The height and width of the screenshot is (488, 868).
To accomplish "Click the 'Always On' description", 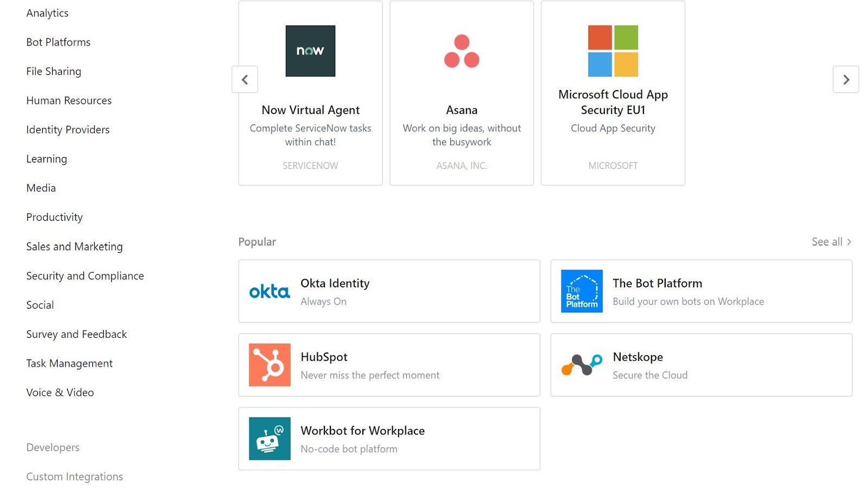I will (323, 301).
